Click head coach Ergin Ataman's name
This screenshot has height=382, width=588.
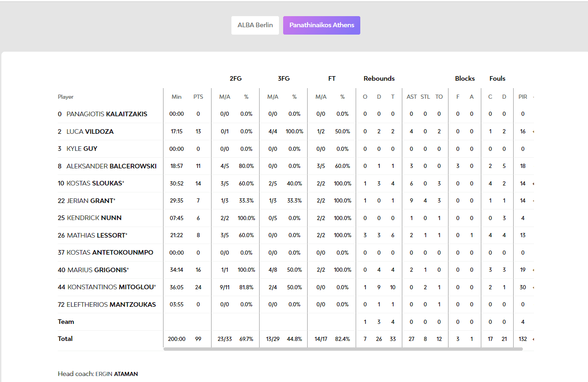click(x=116, y=374)
